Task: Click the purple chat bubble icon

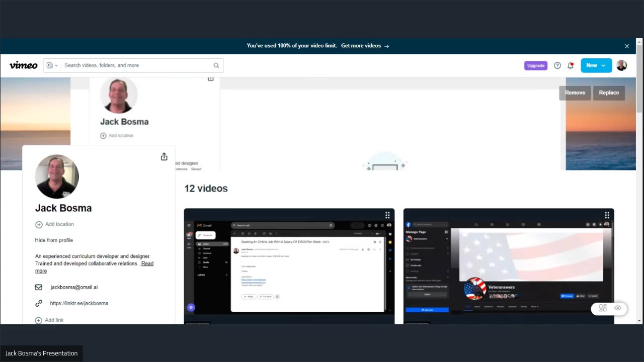Action: tap(191, 307)
